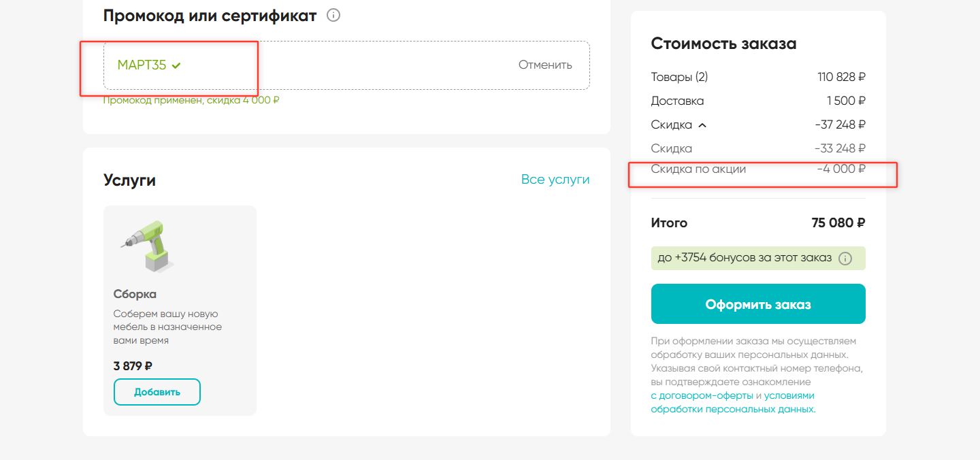Collapse the Скидка breakdown chevron
Viewport: 980px width, 460px height.
click(702, 125)
